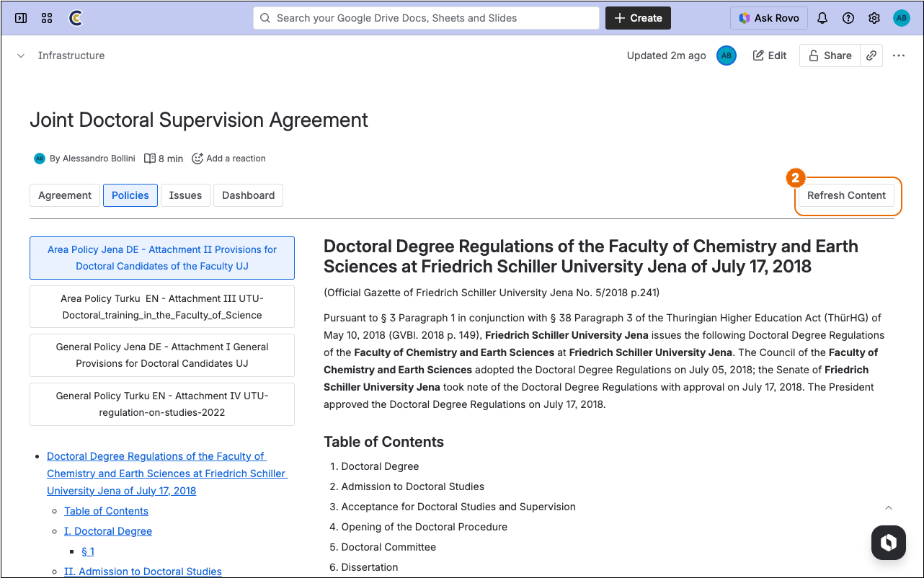Focus the search Google Drive field
This screenshot has height=578, width=924.
pos(426,18)
